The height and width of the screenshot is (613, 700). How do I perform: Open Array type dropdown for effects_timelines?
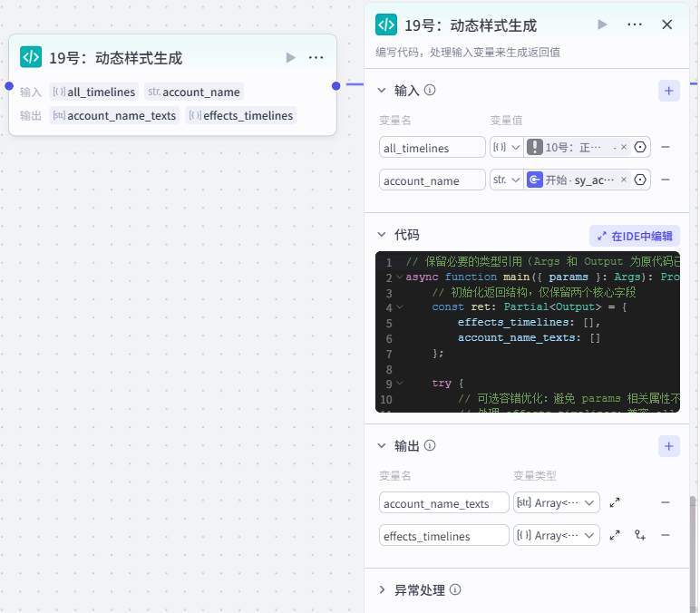[556, 535]
